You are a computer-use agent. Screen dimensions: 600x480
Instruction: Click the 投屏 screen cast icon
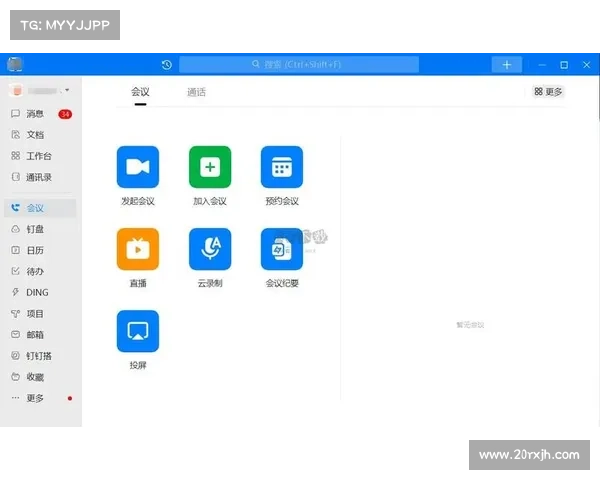(138, 331)
